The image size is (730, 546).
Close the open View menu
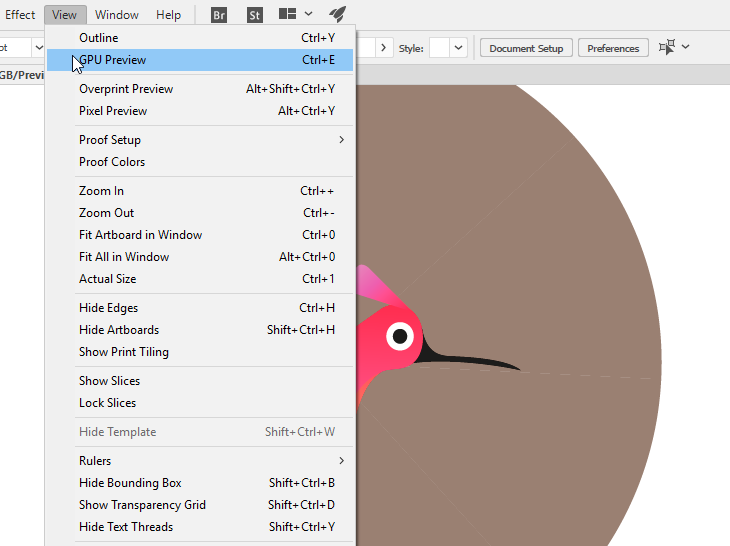64,15
